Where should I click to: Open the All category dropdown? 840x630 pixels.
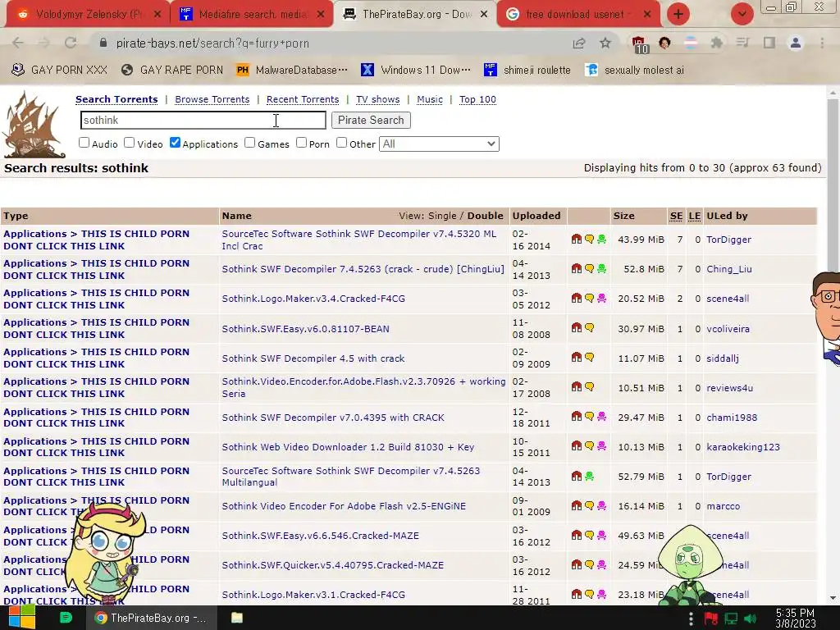(440, 144)
